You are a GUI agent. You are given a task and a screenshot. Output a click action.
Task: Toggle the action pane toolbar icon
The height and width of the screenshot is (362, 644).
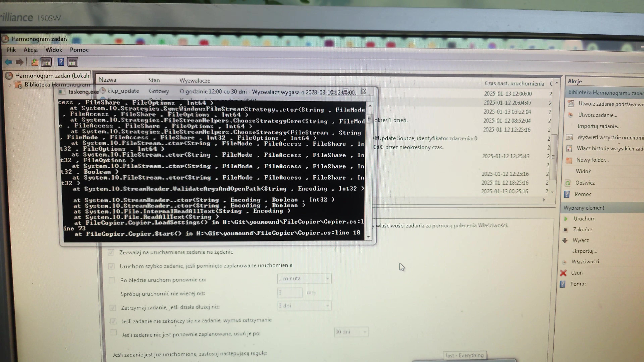pyautogui.click(x=73, y=62)
